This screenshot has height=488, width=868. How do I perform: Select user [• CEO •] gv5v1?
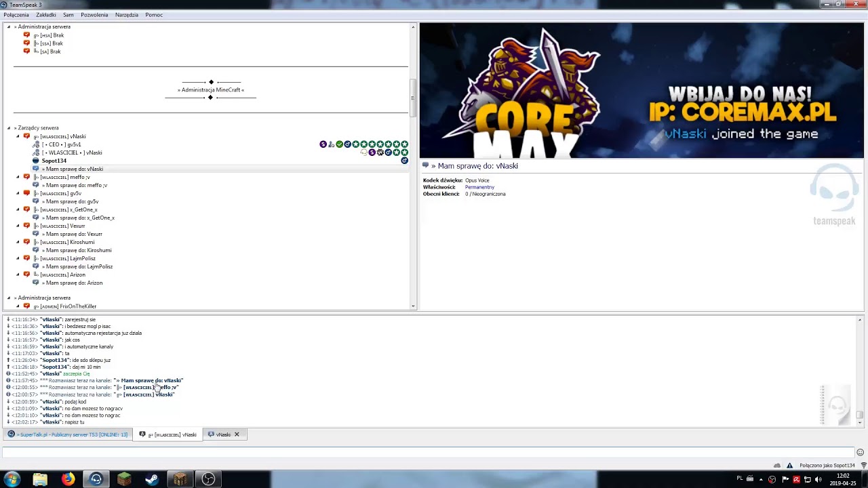pos(61,144)
